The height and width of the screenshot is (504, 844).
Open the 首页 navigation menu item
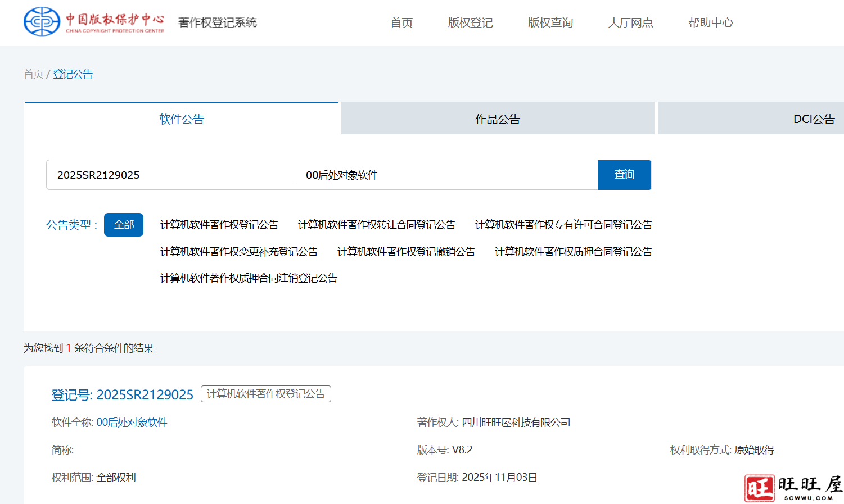(401, 22)
